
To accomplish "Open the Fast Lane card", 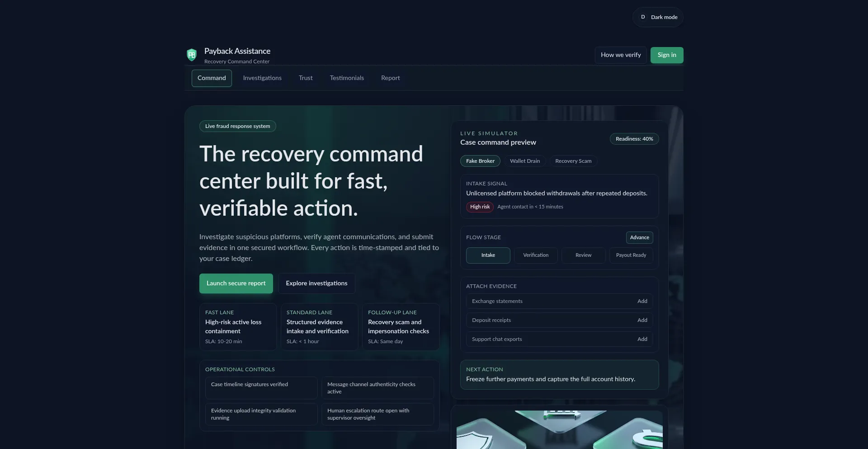I will [x=238, y=327].
